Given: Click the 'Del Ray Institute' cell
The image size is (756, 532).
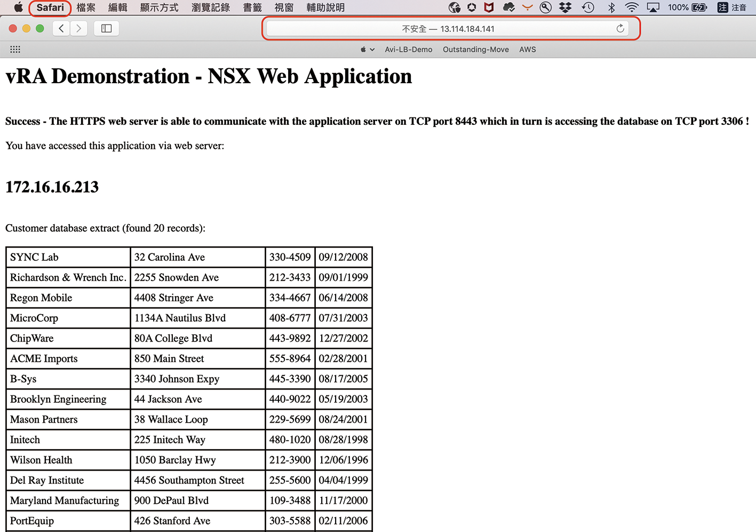Looking at the screenshot, I should (68, 480).
